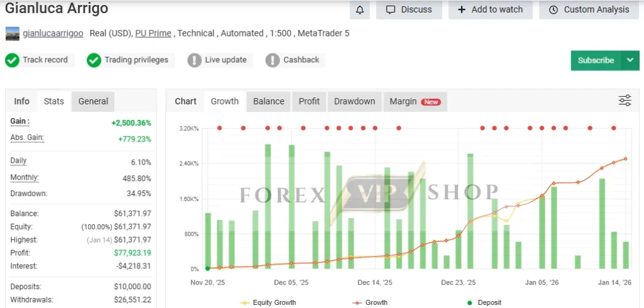This screenshot has width=644, height=308.
Task: Open gianlucaarrigoo profile link
Action: 53,34
